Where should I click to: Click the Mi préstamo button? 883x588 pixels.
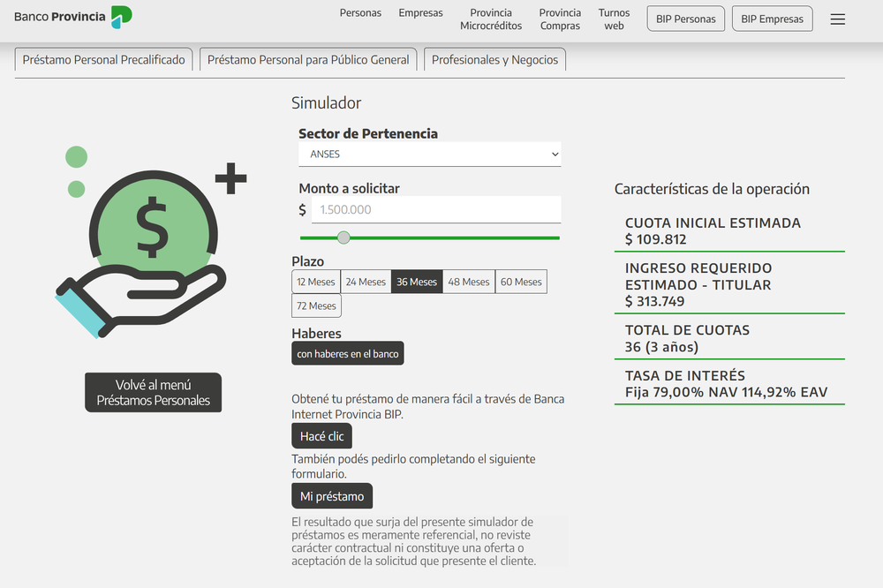pyautogui.click(x=332, y=495)
